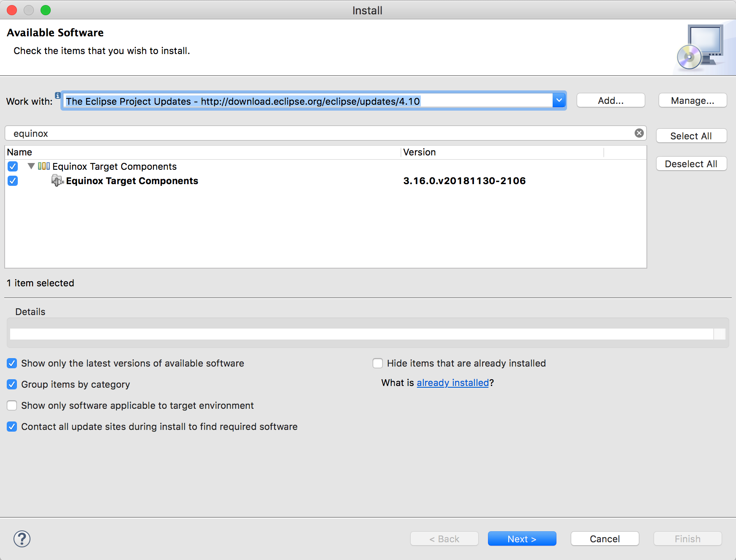The width and height of the screenshot is (736, 560).
Task: Click the Add... button
Action: (611, 101)
